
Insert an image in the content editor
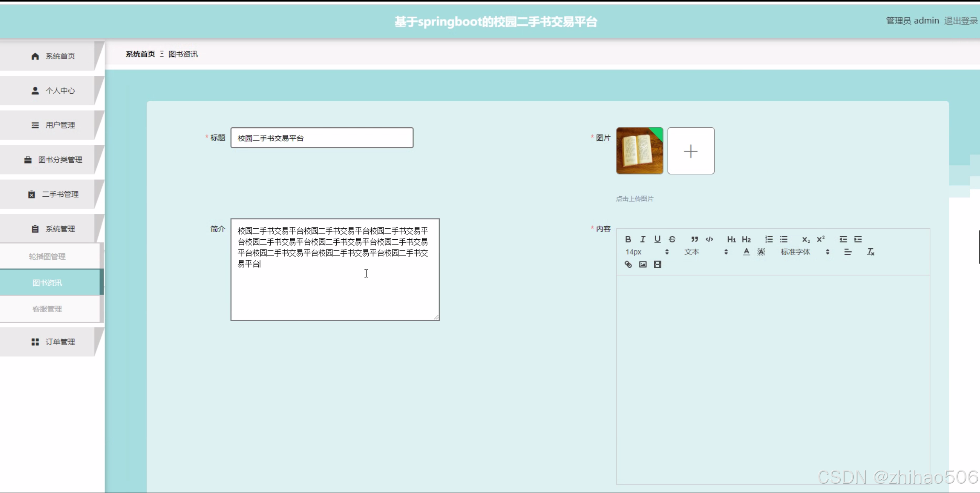pyautogui.click(x=643, y=265)
